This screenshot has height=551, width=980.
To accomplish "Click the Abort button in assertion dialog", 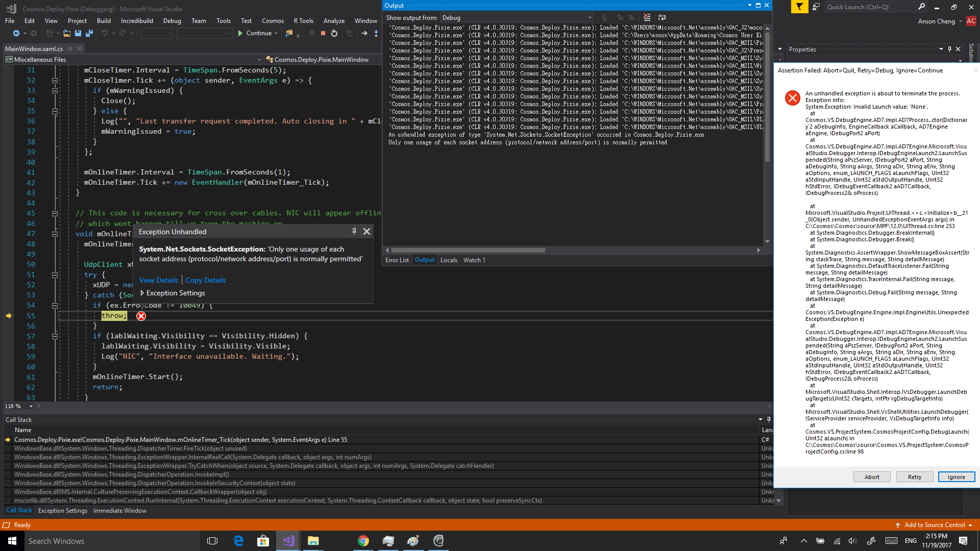I will point(872,477).
